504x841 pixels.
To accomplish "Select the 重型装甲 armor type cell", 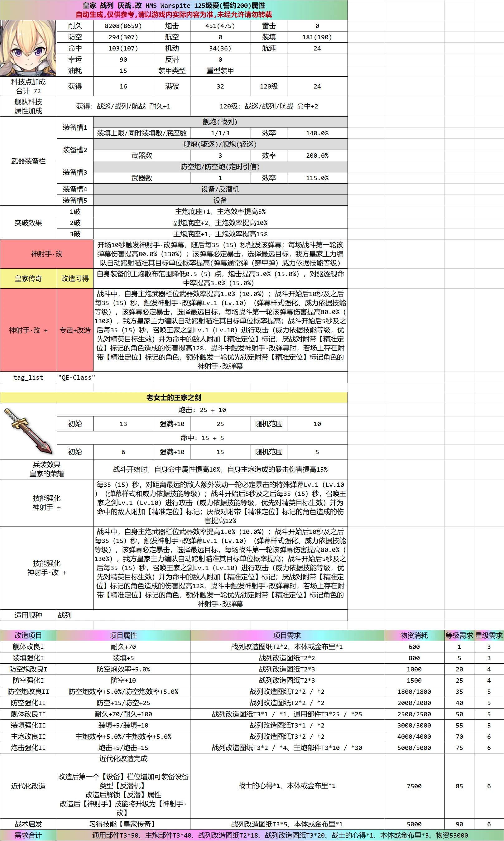I will (220, 71).
